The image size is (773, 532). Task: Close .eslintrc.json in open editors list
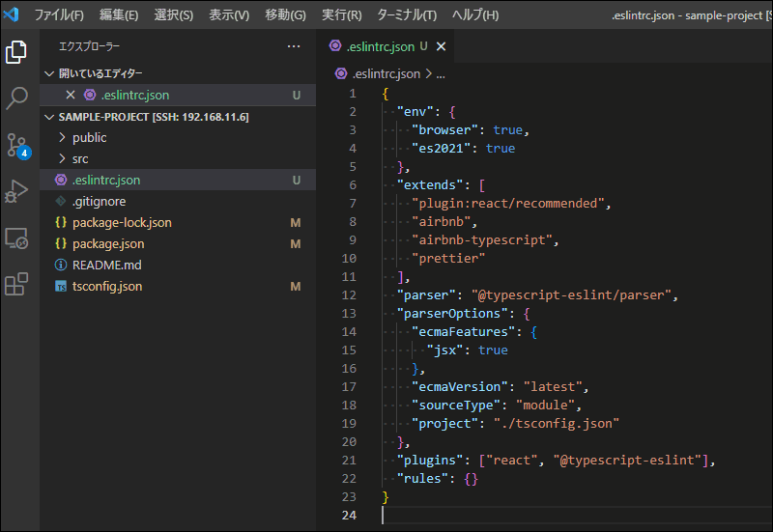tap(71, 95)
